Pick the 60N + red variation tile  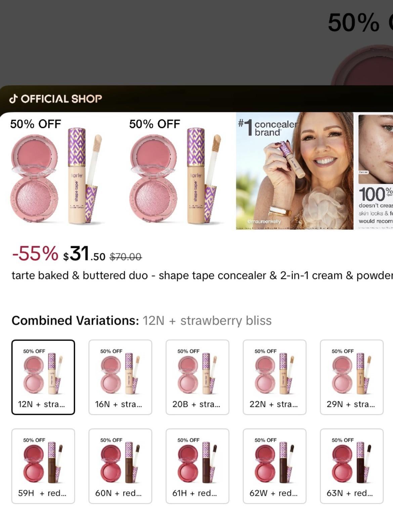click(x=120, y=466)
